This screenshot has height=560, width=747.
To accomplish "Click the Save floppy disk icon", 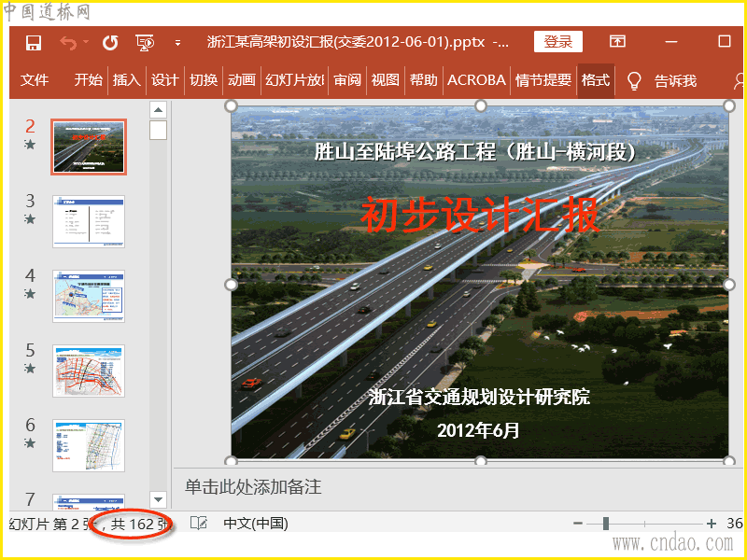I will click(x=34, y=43).
